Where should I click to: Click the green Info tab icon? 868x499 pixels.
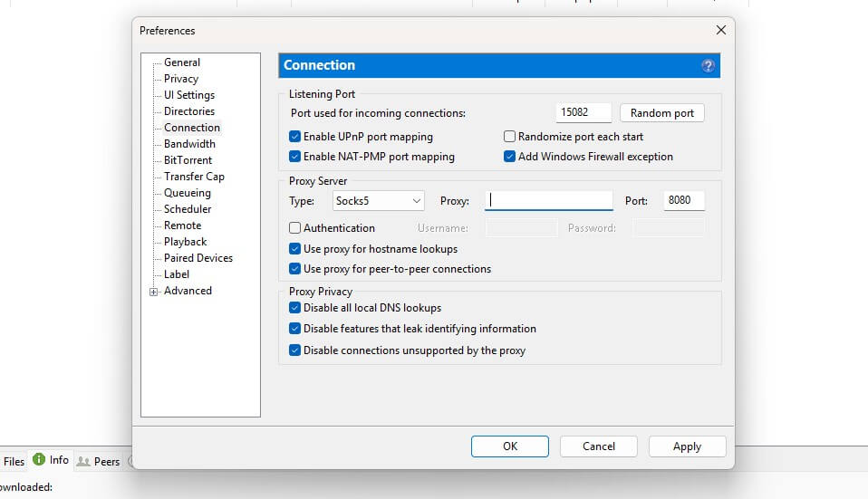coord(39,459)
